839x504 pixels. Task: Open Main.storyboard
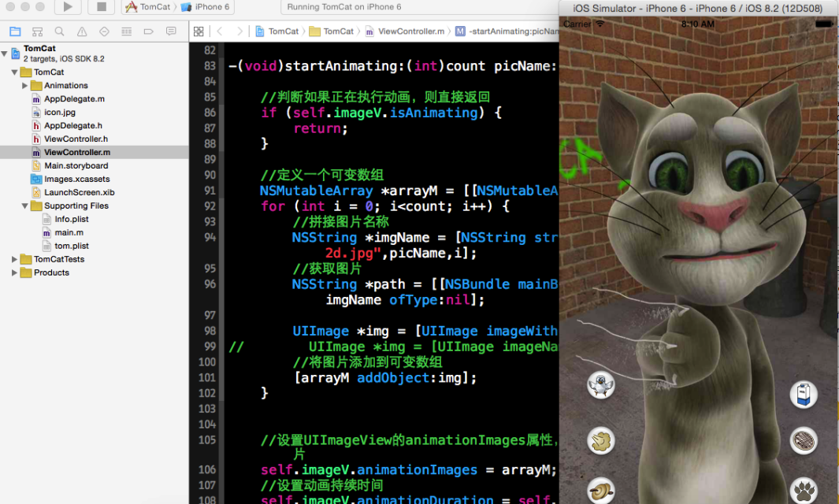76,166
